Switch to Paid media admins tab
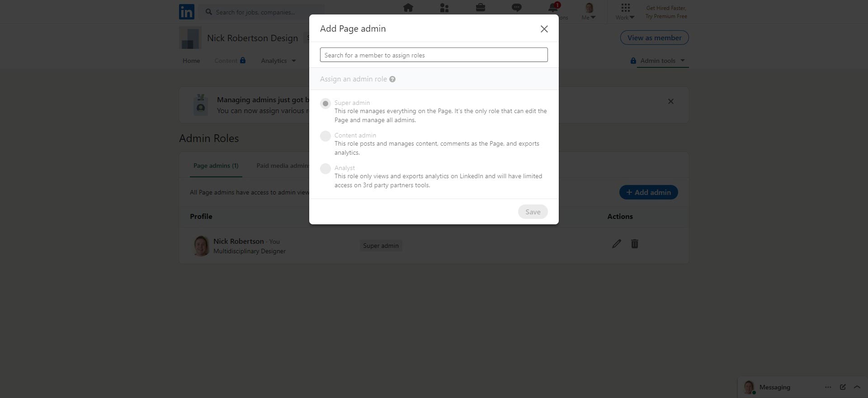Screen dimensions: 868x398 (x=283, y=166)
